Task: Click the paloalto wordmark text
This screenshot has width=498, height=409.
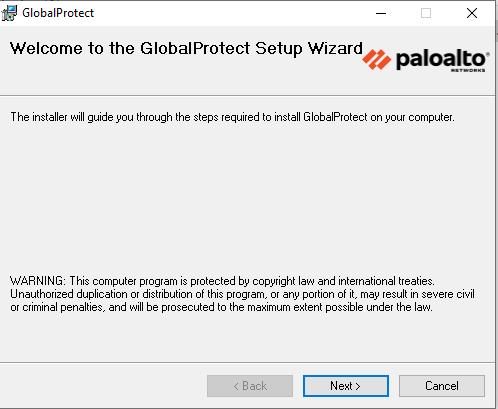Action: [440, 60]
